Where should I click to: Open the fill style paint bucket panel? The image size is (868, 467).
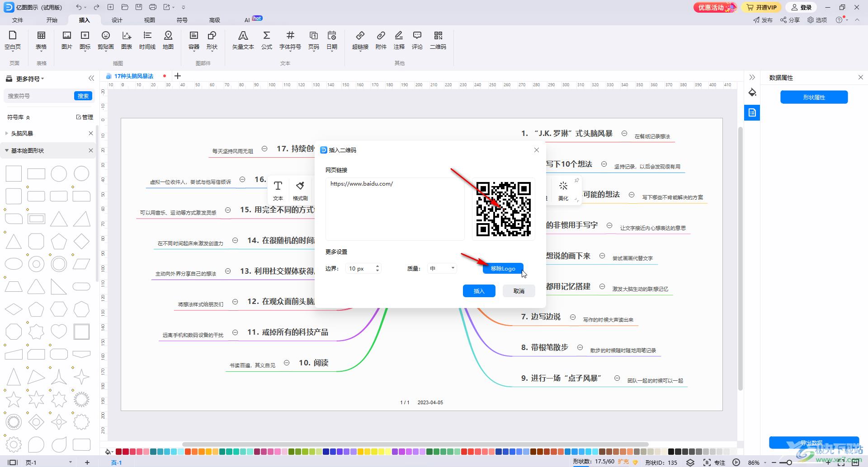pyautogui.click(x=752, y=93)
